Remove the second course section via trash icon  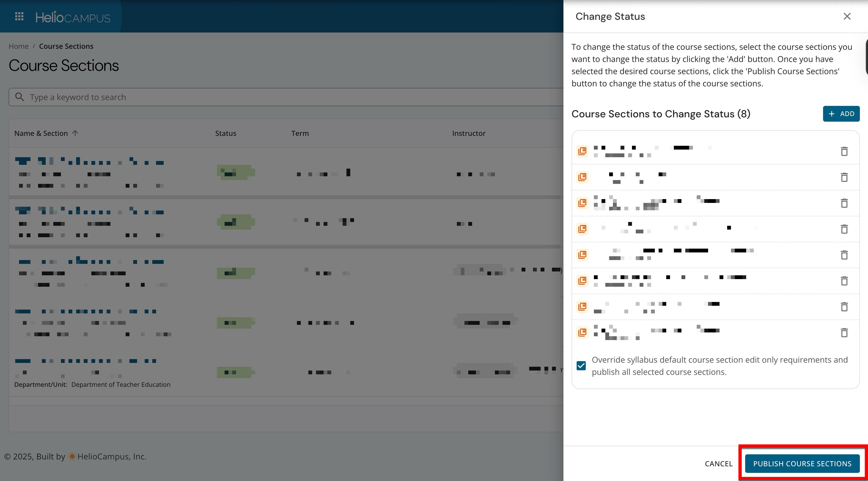(844, 177)
